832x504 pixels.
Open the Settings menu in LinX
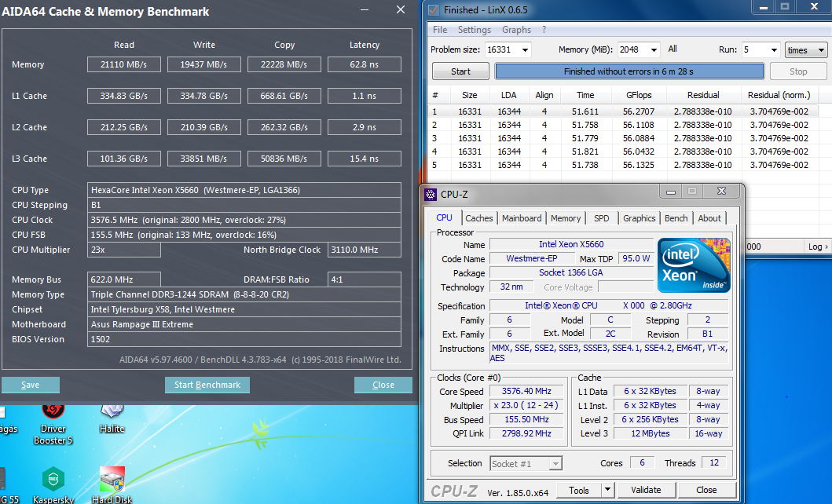click(x=475, y=30)
